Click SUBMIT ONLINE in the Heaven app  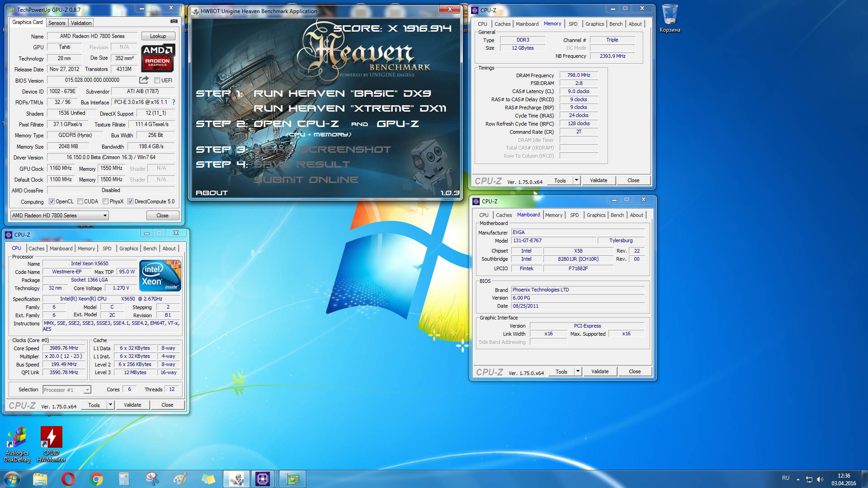(306, 180)
